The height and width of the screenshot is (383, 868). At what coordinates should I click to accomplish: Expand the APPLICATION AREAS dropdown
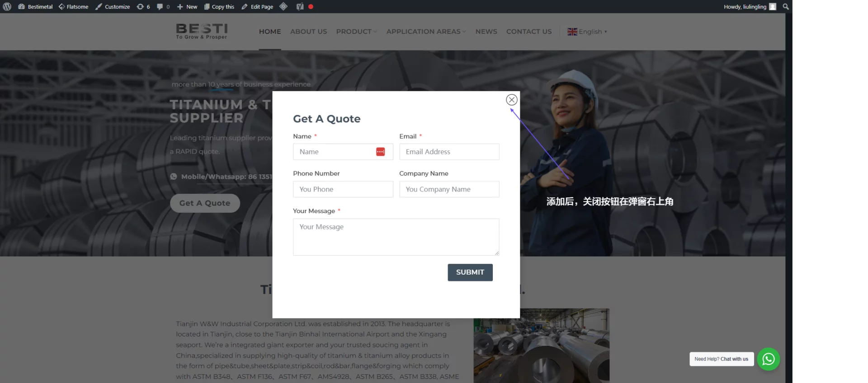pyautogui.click(x=426, y=32)
